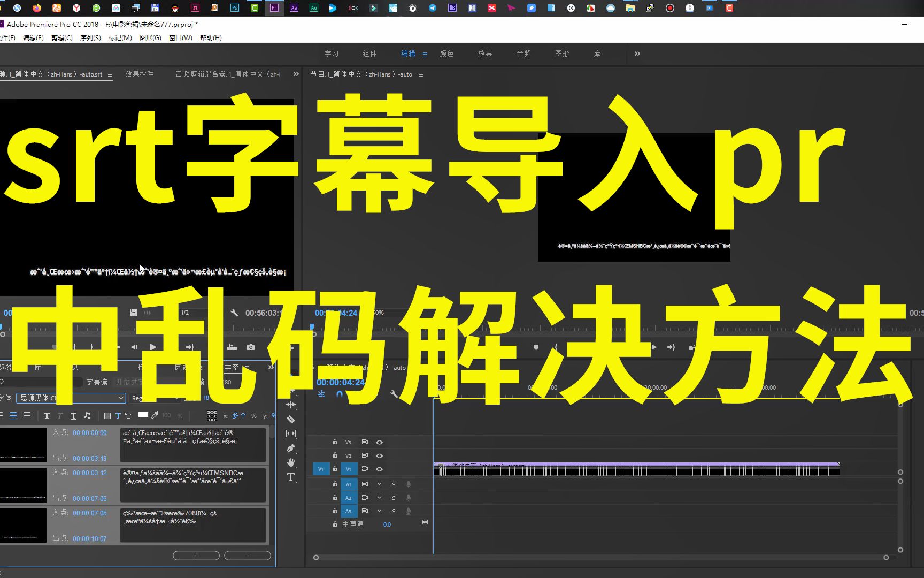Viewport: 924px width, 578px height.
Task: Open the Regular font style dropdown
Action: (177, 398)
